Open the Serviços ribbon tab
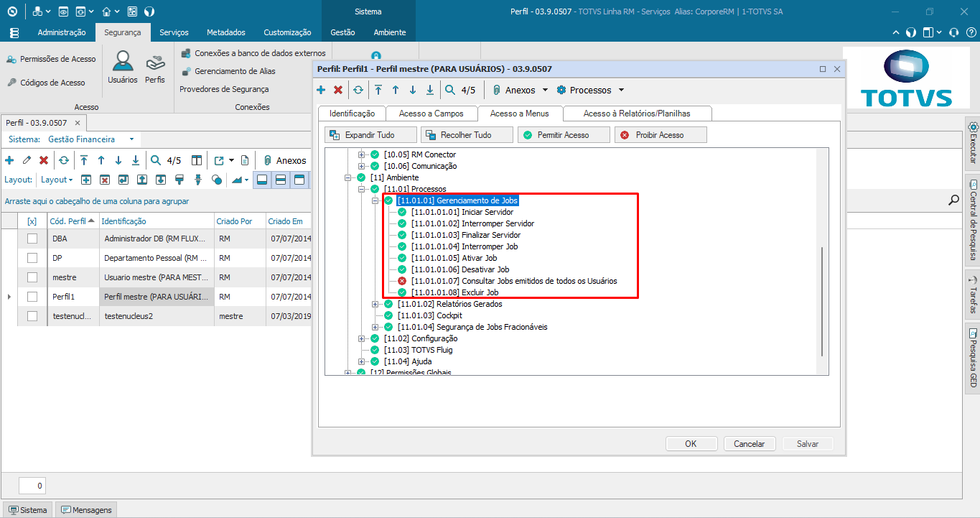980x518 pixels. [x=174, y=32]
